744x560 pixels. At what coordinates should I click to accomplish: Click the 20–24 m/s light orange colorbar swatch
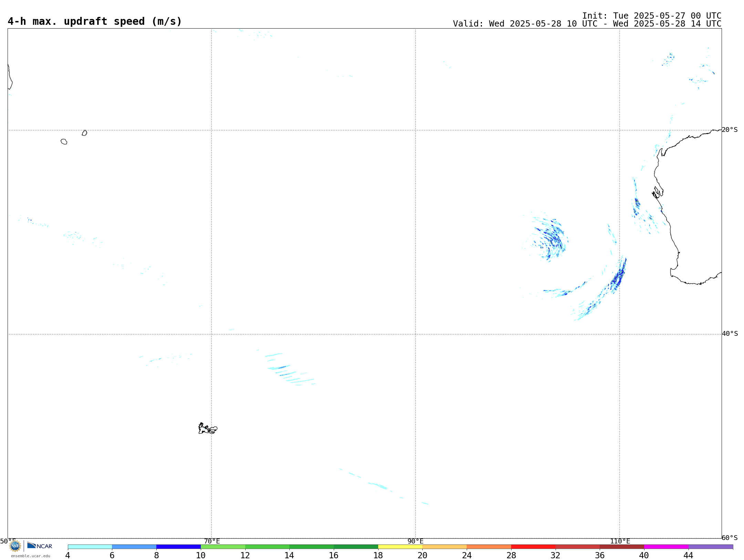(x=445, y=547)
